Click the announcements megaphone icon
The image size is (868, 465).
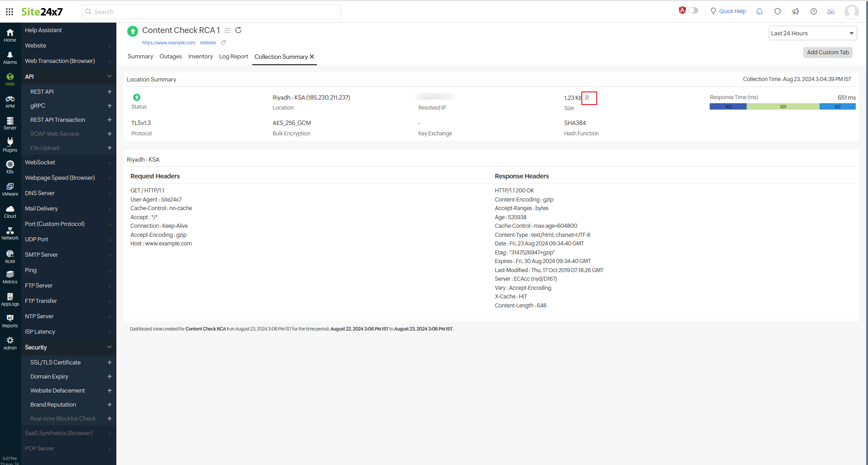click(796, 11)
